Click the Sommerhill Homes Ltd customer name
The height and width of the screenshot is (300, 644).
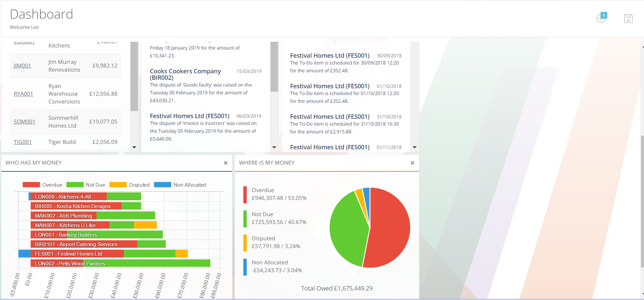[x=63, y=121]
